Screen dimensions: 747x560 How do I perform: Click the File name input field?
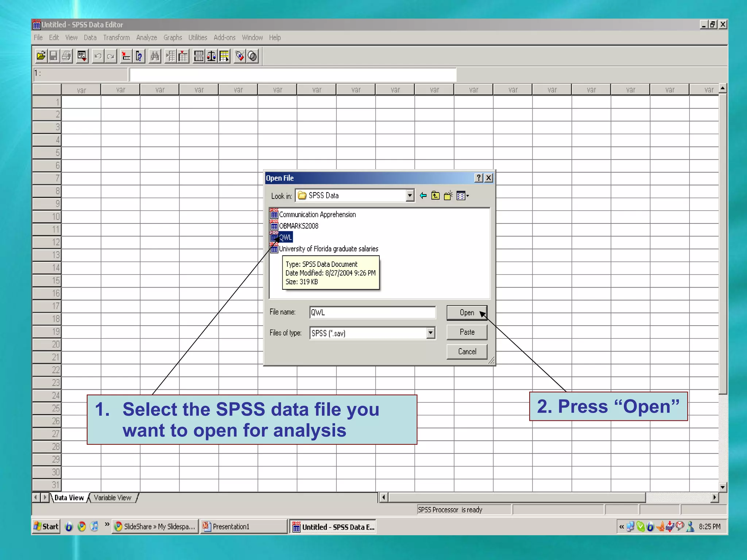(372, 312)
